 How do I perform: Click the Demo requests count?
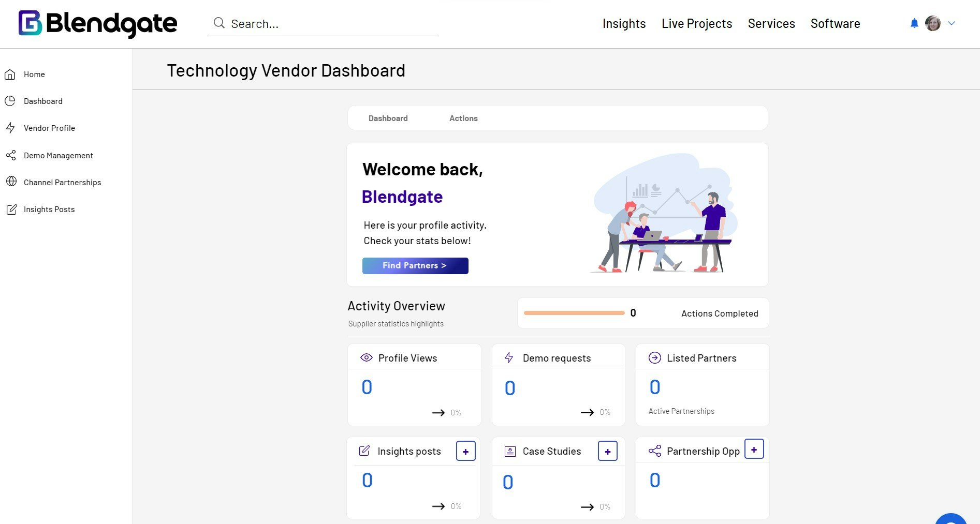(510, 388)
